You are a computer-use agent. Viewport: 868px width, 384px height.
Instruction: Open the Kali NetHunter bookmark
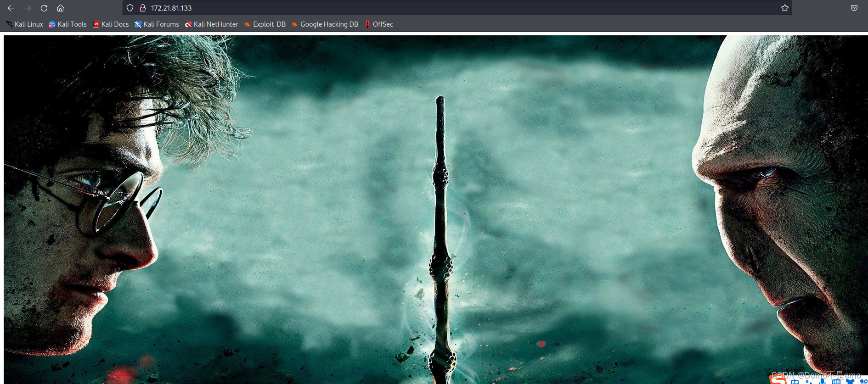[212, 24]
